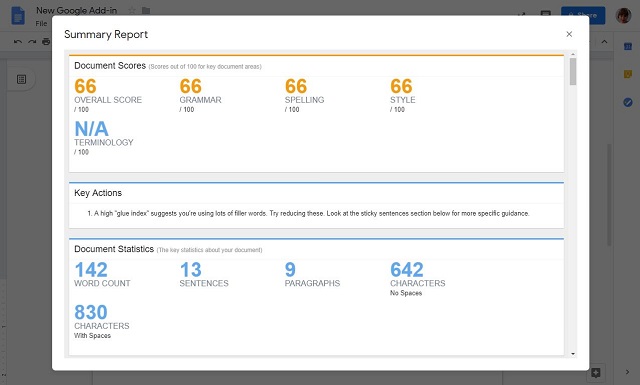The height and width of the screenshot is (385, 640).
Task: Click the TERMINOLOGY label
Action: [x=104, y=142]
